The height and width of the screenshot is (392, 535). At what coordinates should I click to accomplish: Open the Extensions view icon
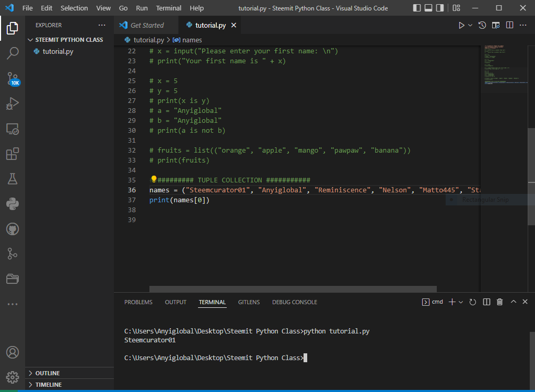[13, 154]
